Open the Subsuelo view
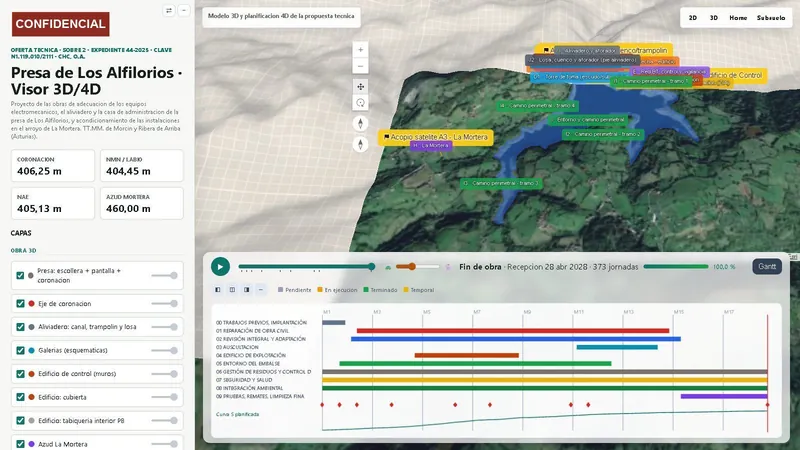800x450 pixels. point(771,18)
